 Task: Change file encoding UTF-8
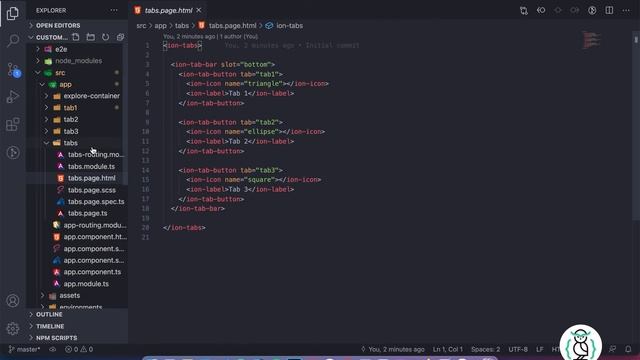pos(518,349)
